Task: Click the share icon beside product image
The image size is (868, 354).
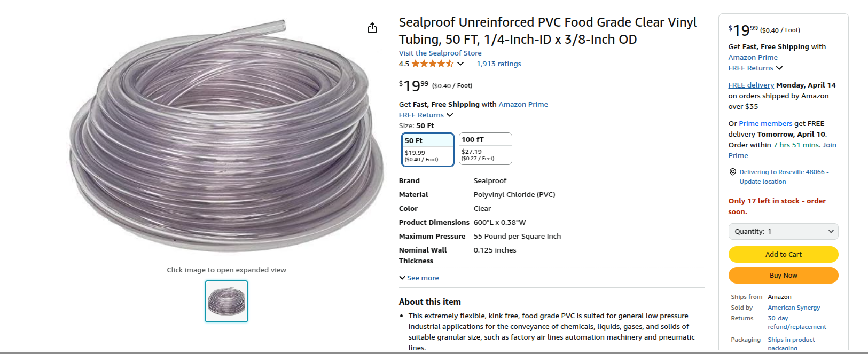Action: [x=372, y=28]
